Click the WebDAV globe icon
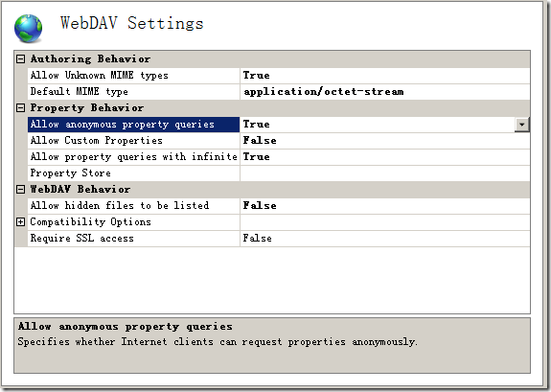 coord(28,28)
